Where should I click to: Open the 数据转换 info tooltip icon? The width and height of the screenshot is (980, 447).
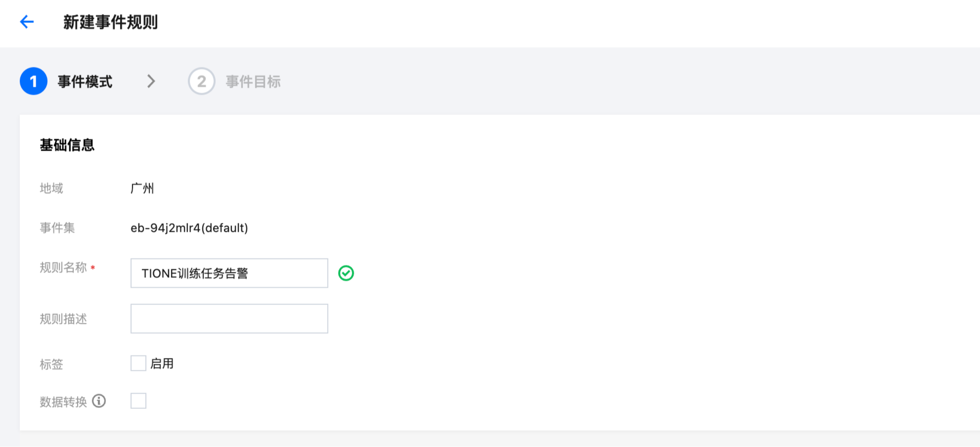click(99, 401)
